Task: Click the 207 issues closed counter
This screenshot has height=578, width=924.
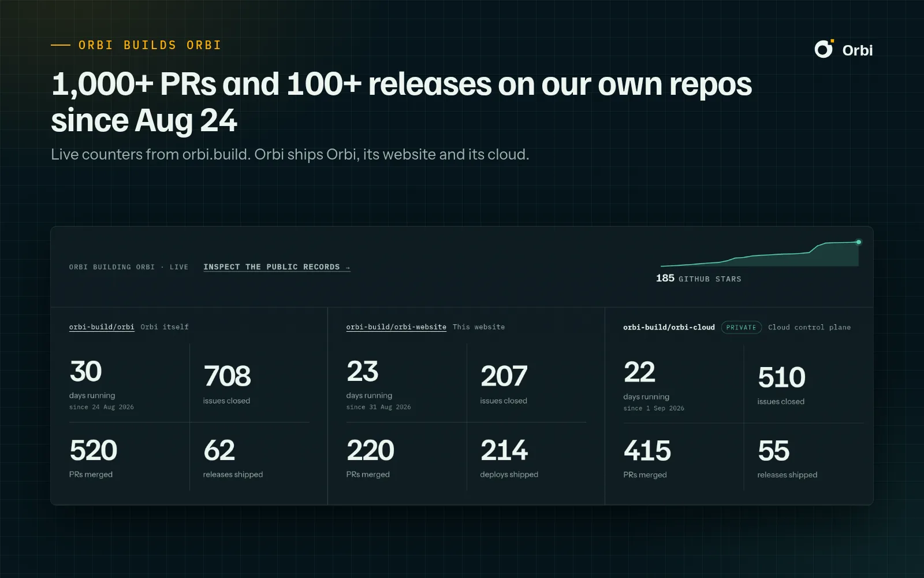Action: coord(504,384)
